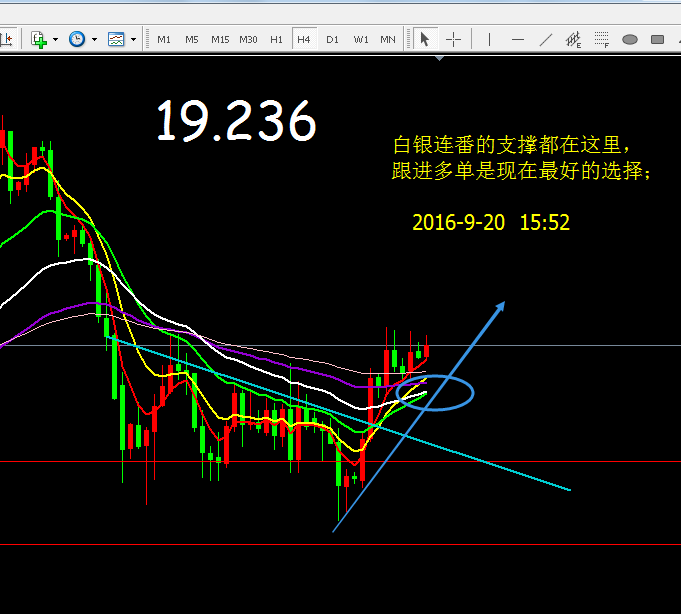Image resolution: width=681 pixels, height=614 pixels.
Task: Expand the Indicators dropdown arrow
Action: 55,40
